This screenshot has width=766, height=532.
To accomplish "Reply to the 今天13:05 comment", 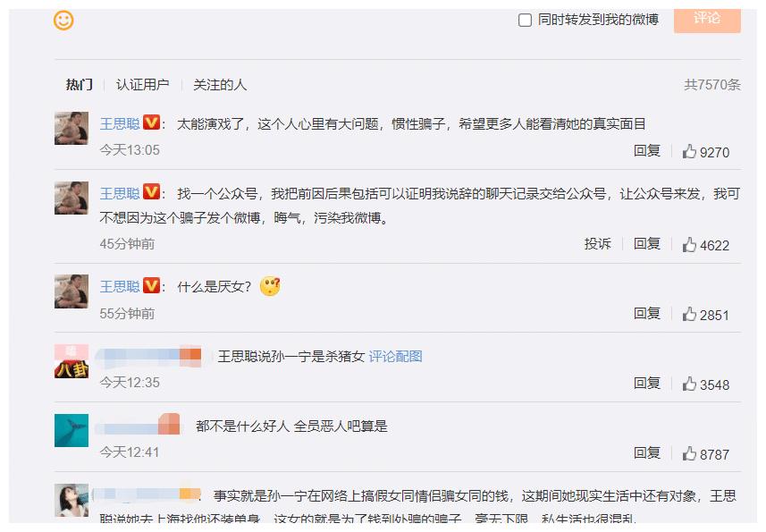I will point(647,151).
